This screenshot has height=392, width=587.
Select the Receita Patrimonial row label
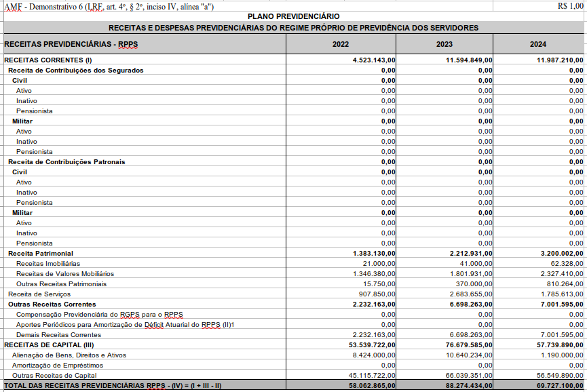pyautogui.click(x=40, y=254)
